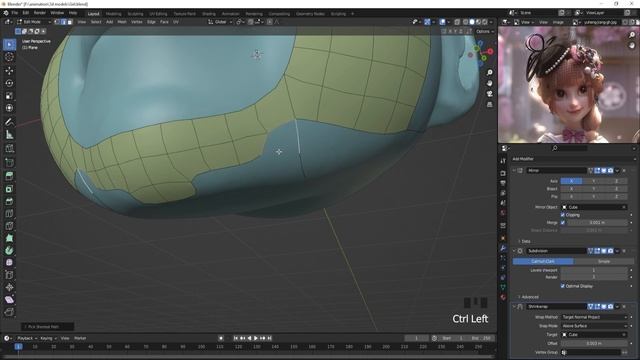Click the viewport zoom magnifier icon

click(489, 73)
